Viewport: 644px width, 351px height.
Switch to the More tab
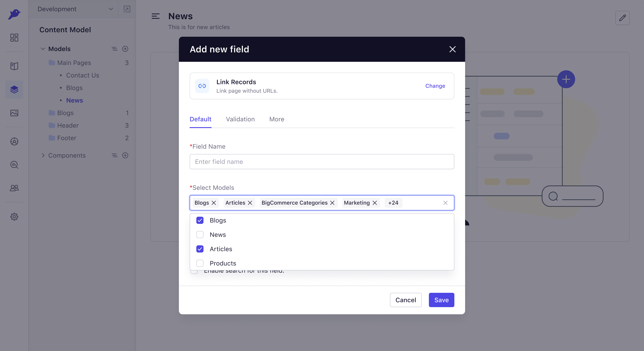point(277,119)
